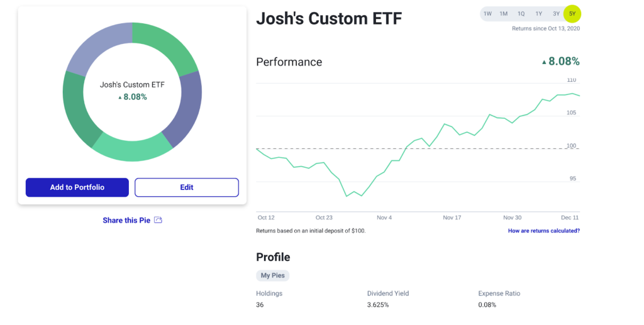
Task: Click the My Pies tag
Action: (x=273, y=275)
